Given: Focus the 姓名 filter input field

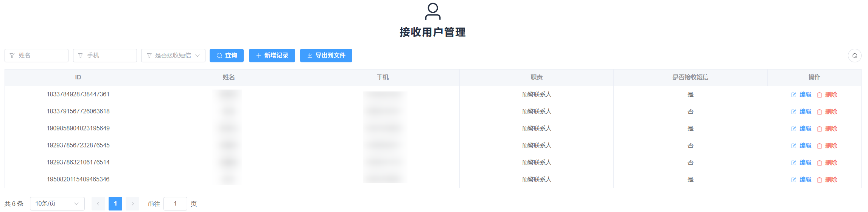Looking at the screenshot, I should click(x=37, y=56).
